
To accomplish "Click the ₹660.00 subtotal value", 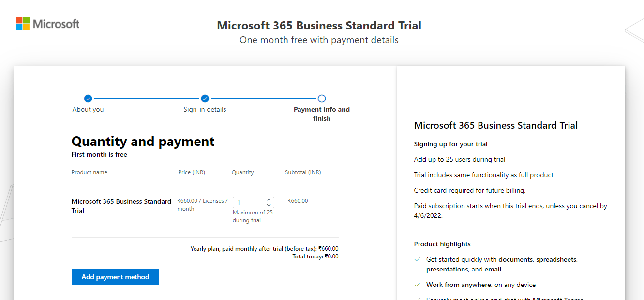I will pyautogui.click(x=298, y=201).
